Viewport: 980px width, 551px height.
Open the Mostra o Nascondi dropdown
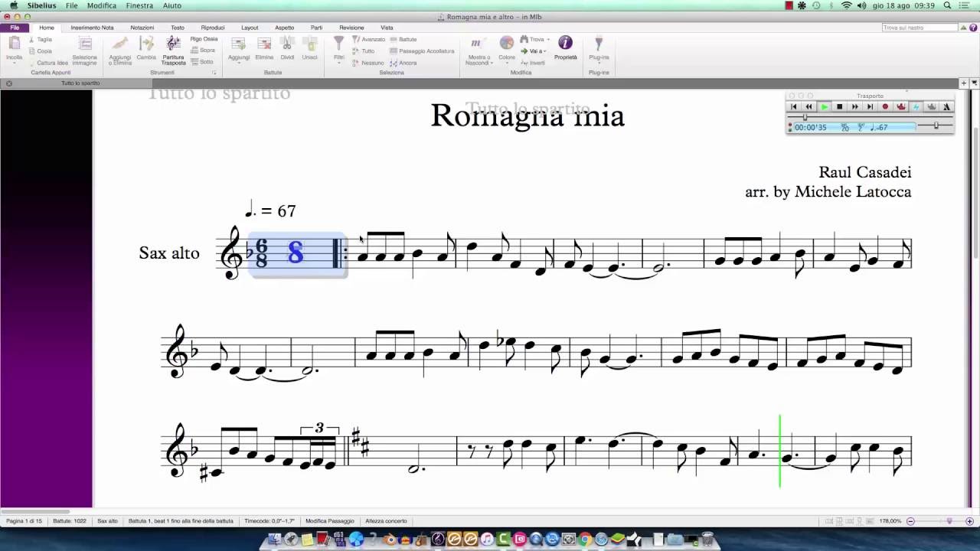point(479,50)
